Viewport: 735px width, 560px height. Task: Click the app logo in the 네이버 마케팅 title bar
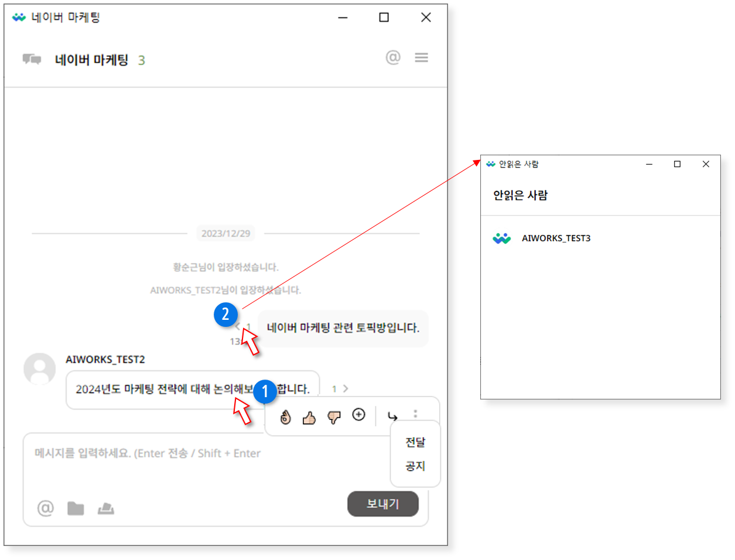[19, 17]
